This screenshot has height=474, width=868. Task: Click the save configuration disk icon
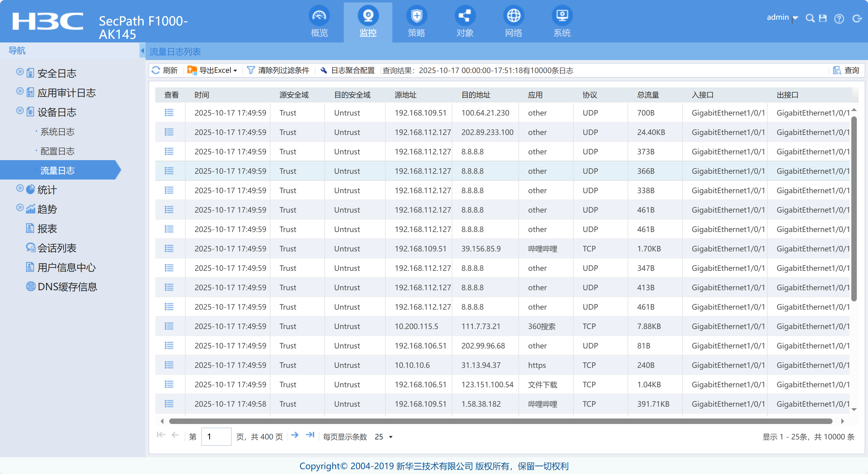(x=823, y=18)
